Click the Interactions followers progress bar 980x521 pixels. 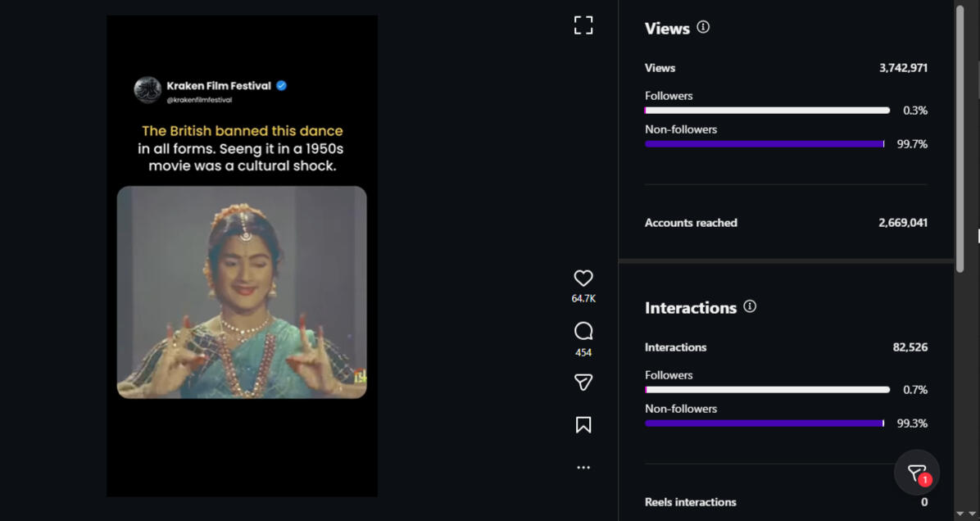click(767, 390)
